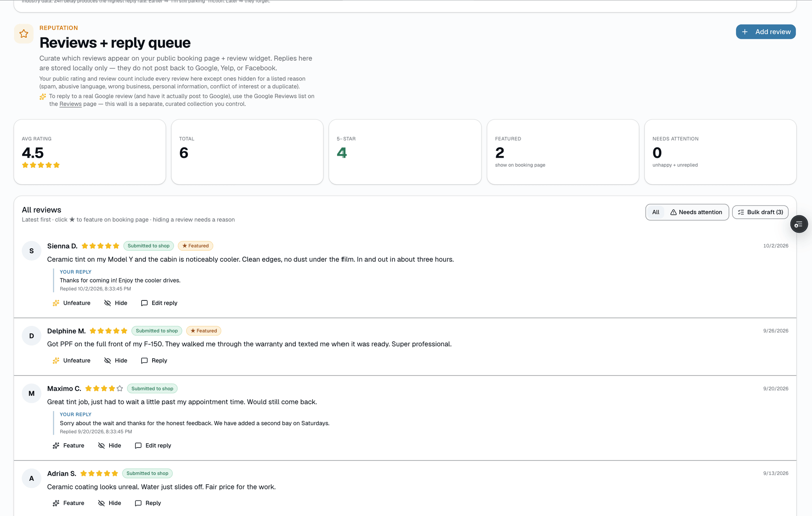The width and height of the screenshot is (812, 516).
Task: Feature Adrian S.'s review
Action: pos(68,503)
